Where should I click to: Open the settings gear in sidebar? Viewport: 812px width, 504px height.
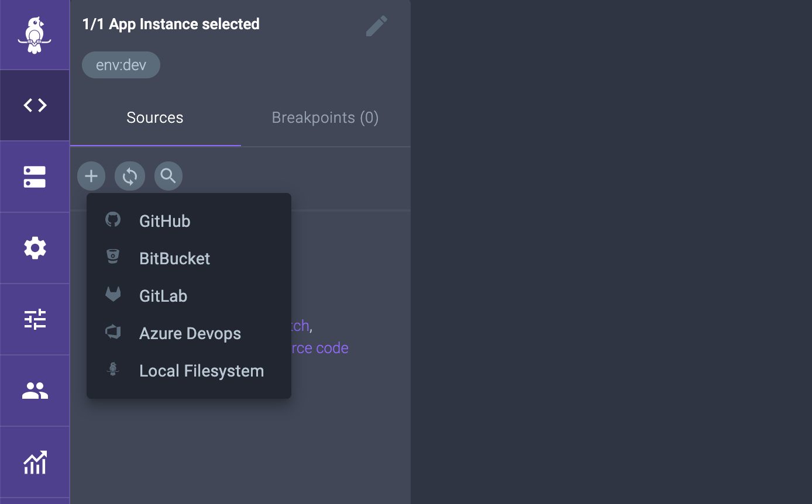tap(35, 248)
